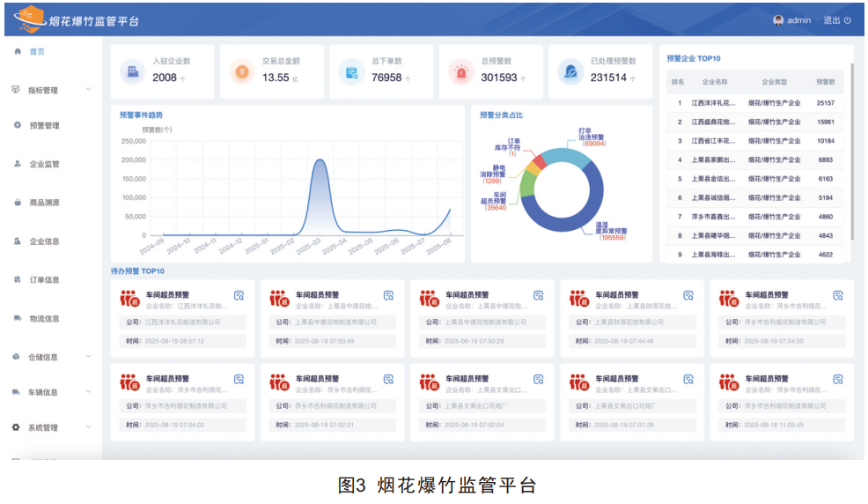Click the 总预警数 alarm icon
The width and height of the screenshot is (868, 504).
click(461, 71)
